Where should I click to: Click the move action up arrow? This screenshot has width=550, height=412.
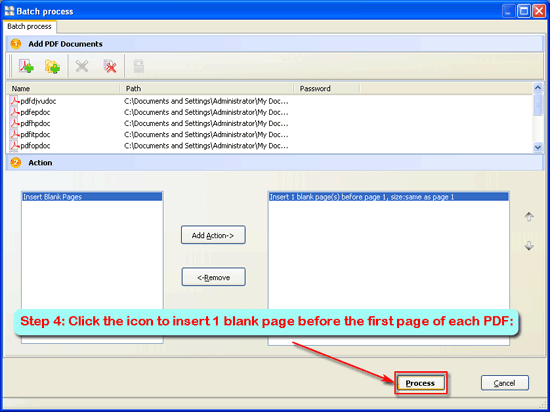[x=529, y=217]
